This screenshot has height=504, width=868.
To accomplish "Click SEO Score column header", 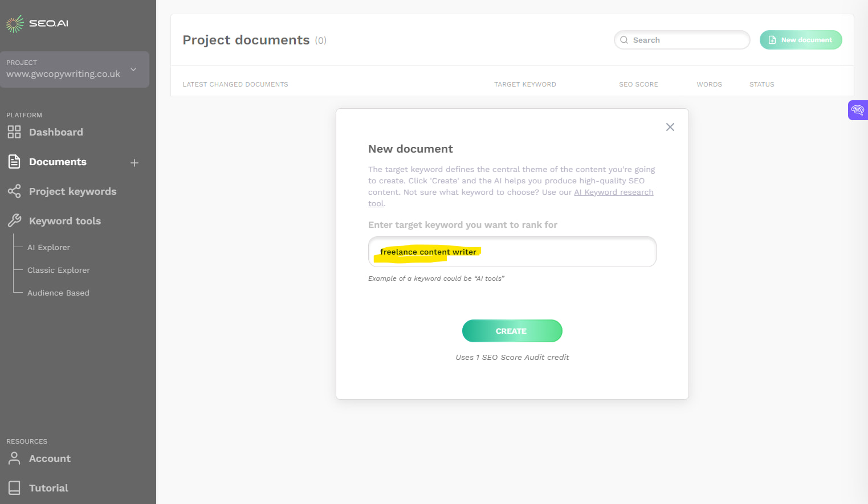I will point(638,84).
